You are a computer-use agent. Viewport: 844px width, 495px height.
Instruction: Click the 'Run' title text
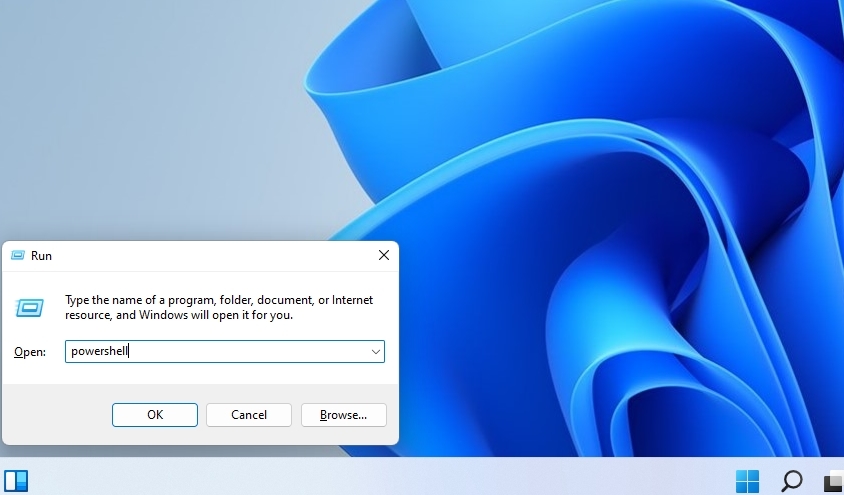pyautogui.click(x=41, y=256)
